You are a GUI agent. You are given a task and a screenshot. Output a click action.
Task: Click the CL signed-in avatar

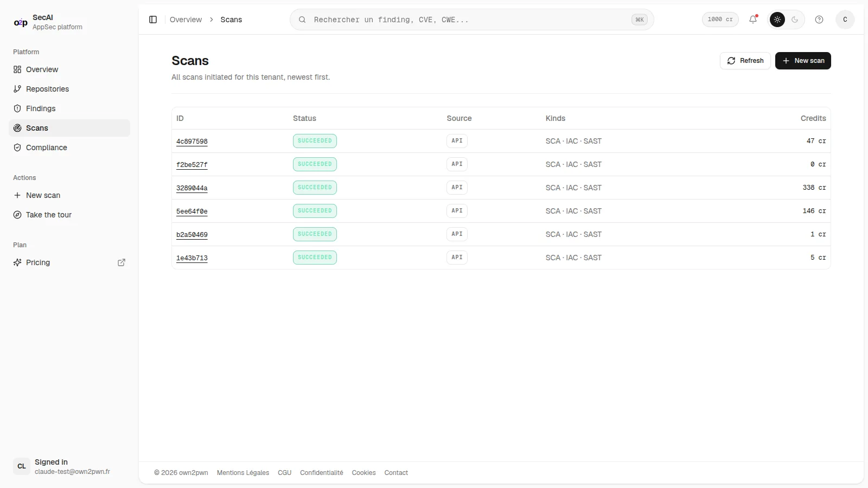(22, 466)
